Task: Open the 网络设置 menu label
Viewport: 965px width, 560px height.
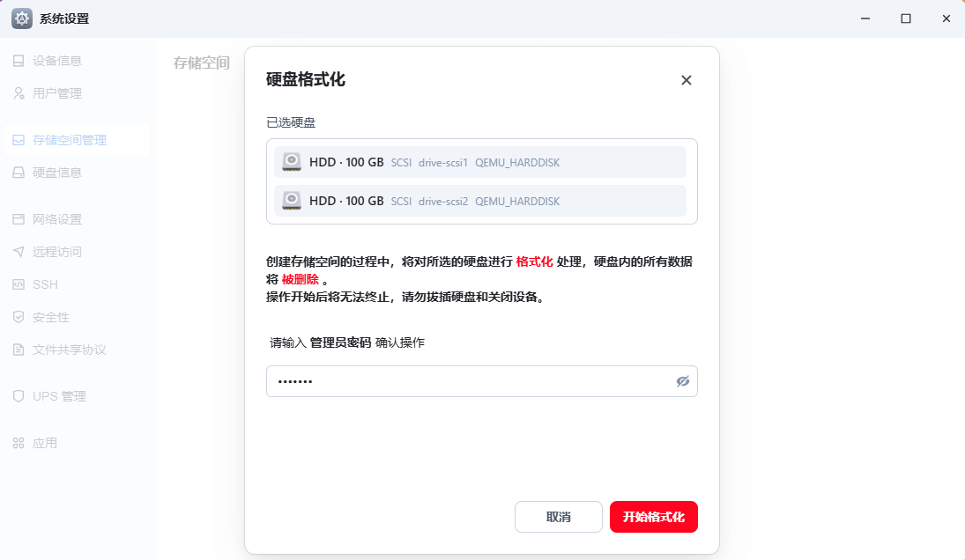Action: (x=57, y=219)
